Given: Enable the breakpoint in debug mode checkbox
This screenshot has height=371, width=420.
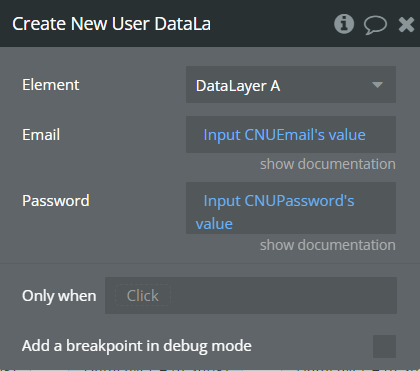Looking at the screenshot, I should [384, 346].
